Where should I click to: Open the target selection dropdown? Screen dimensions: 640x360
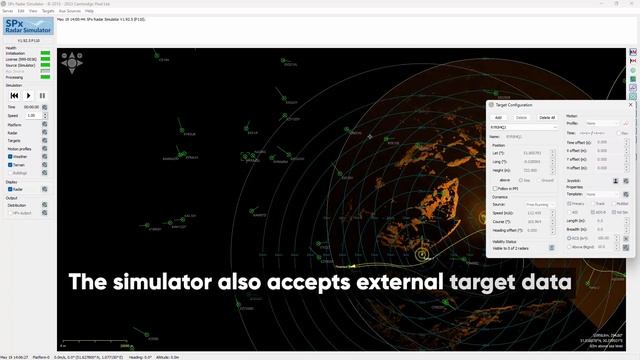pos(524,127)
